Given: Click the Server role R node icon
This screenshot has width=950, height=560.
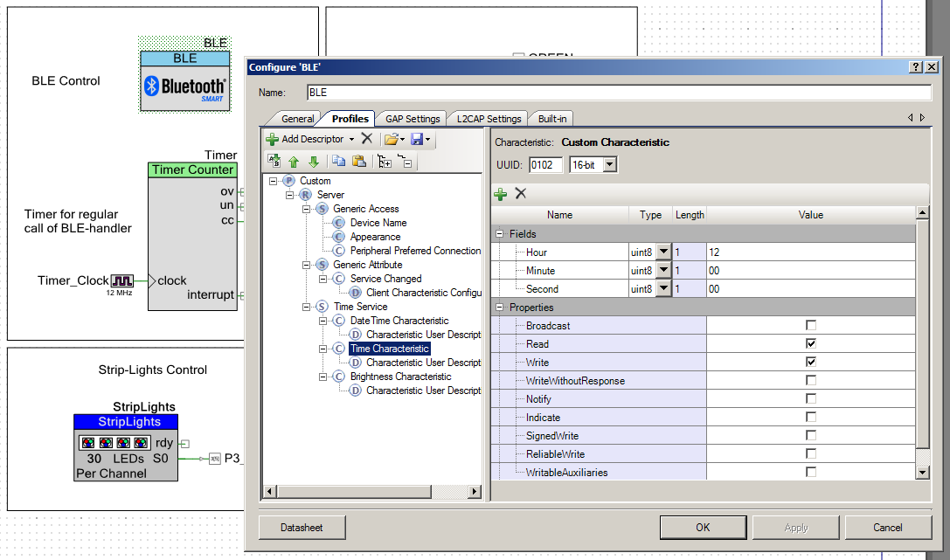Looking at the screenshot, I should pos(305,195).
